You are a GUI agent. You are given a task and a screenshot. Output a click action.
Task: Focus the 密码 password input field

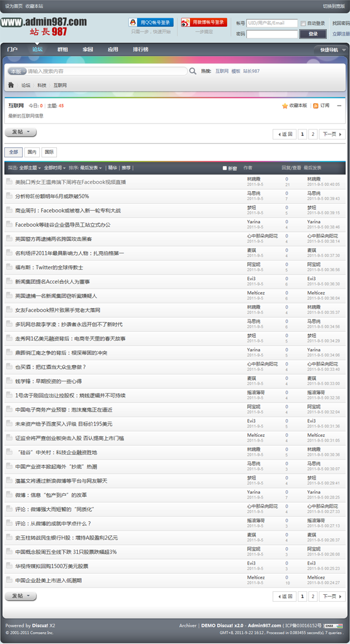coord(272,34)
